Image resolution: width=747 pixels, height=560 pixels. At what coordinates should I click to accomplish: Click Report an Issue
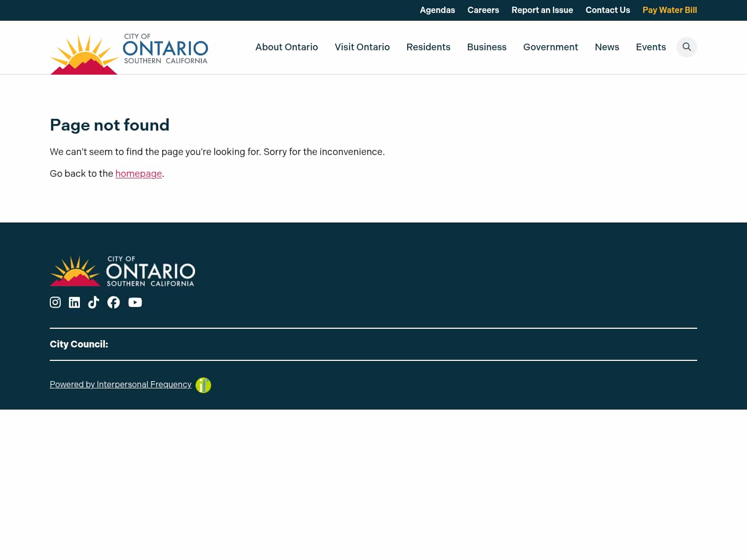point(542,10)
